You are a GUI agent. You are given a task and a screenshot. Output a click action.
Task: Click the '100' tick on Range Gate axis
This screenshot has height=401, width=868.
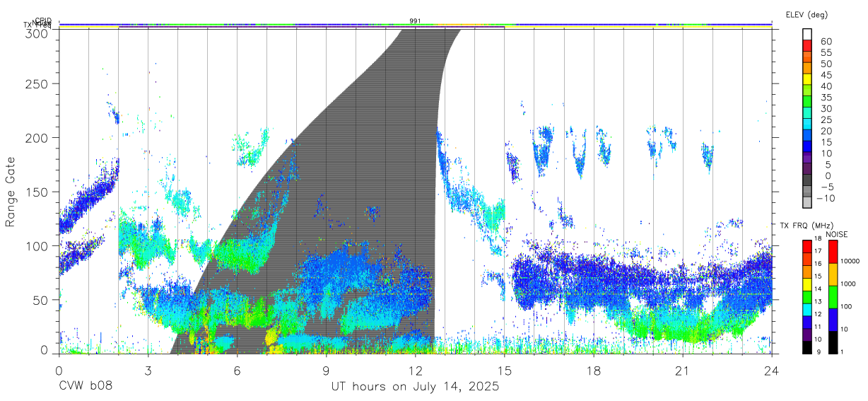38,245
